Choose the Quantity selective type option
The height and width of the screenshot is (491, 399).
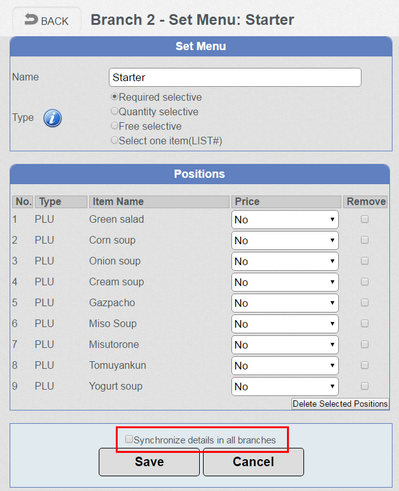(x=114, y=111)
